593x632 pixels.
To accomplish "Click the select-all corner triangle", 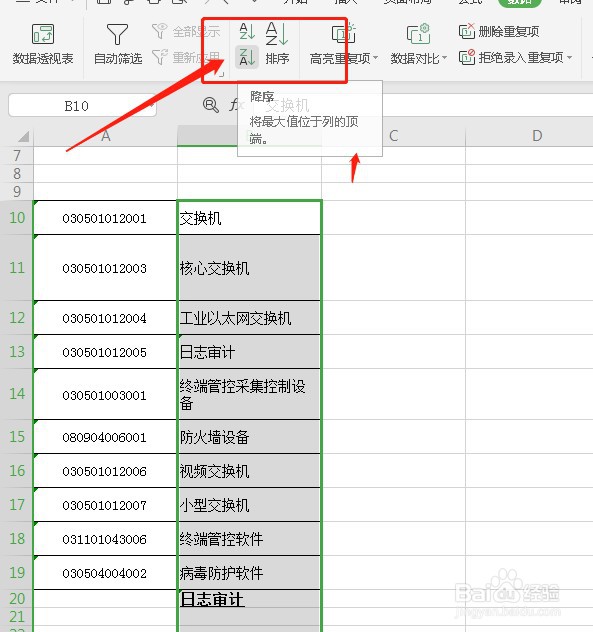I will pyautogui.click(x=24, y=137).
